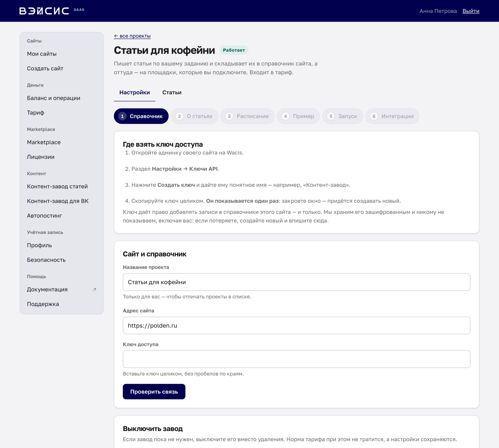Select step 6 Интеграции
The width and height of the screenshot is (499, 448).
tap(392, 116)
